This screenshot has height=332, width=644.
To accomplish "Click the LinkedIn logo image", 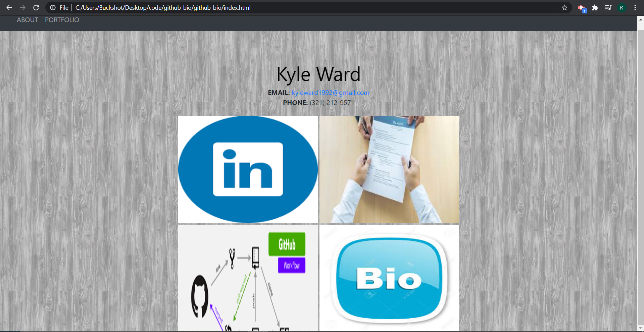I will tap(248, 169).
